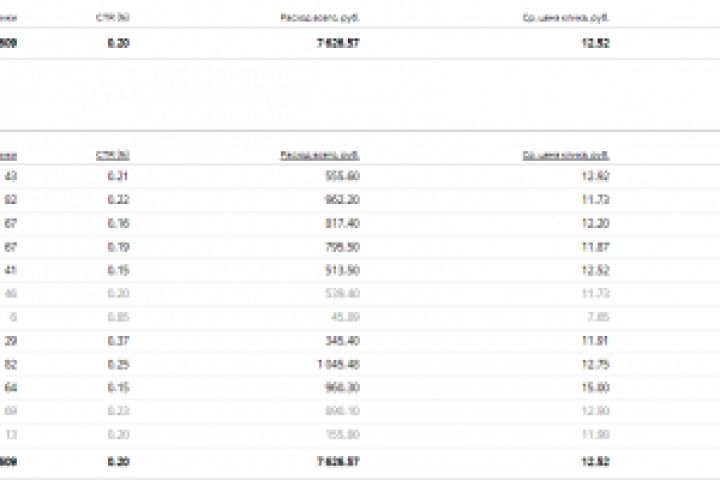Select the 0.16 CTR value
The image size is (720, 480).
click(120, 223)
